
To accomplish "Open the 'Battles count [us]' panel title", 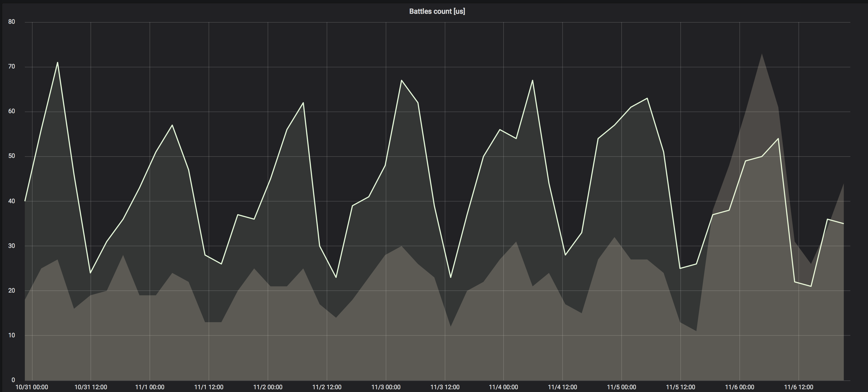I will (437, 11).
